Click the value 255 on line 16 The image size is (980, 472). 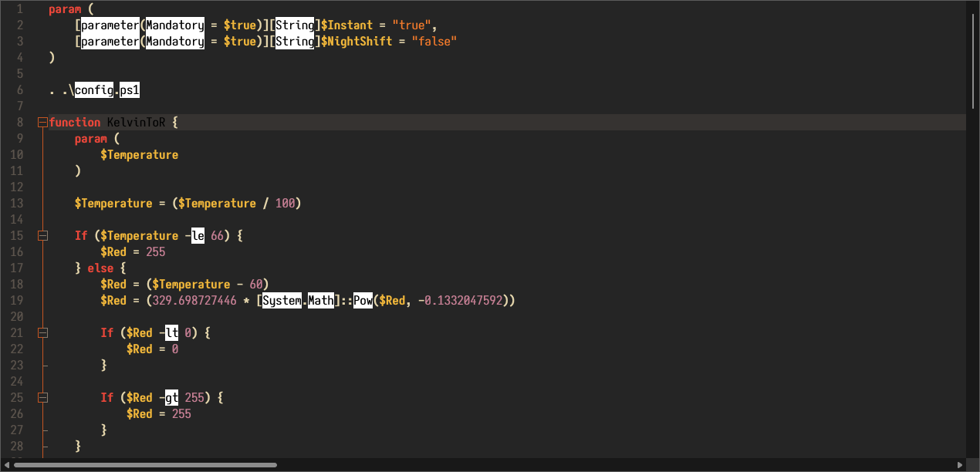tap(155, 251)
